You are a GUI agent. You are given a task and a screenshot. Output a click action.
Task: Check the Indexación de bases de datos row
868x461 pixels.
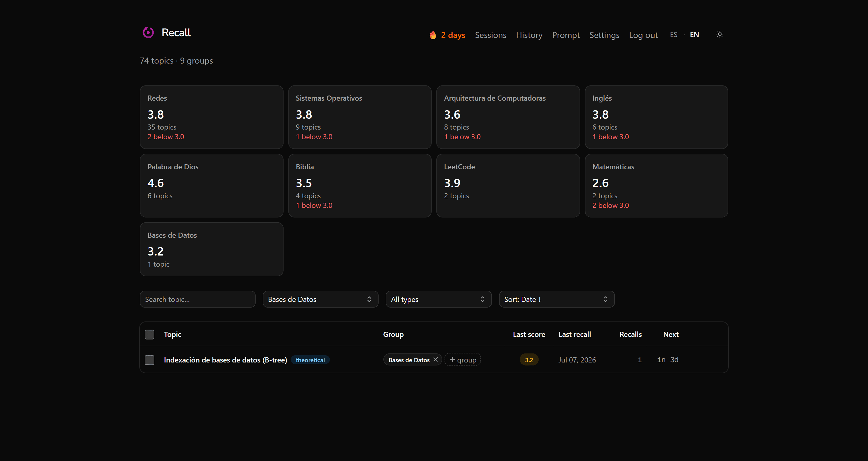[x=149, y=360]
